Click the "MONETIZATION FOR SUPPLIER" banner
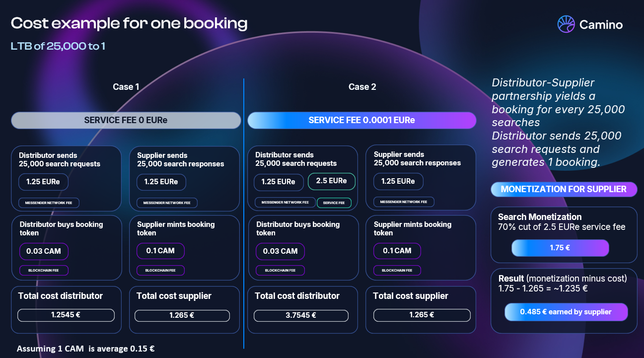644x358 pixels. [564, 189]
